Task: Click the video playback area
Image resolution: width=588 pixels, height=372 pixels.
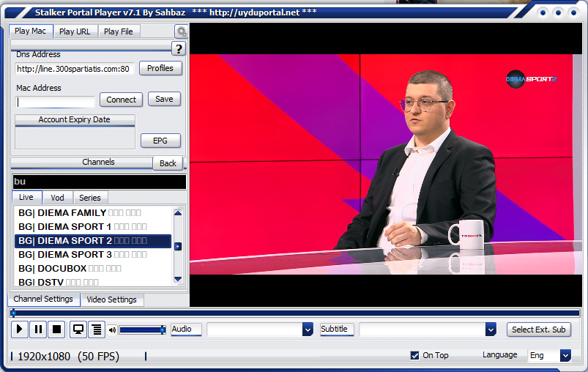Action: pos(385,165)
